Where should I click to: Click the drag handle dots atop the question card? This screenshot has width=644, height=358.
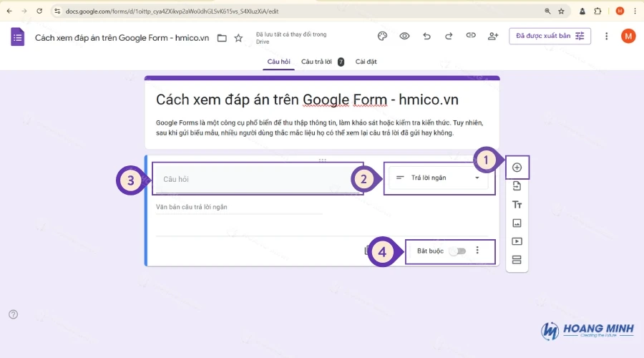pos(323,160)
